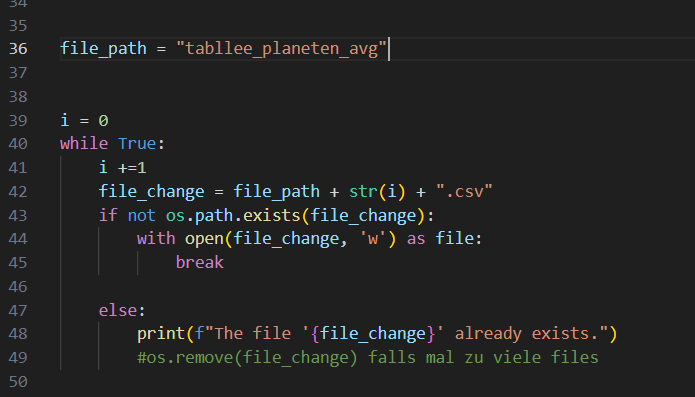Click line number 36 in the gutter
The width and height of the screenshot is (695, 397).
coord(18,48)
